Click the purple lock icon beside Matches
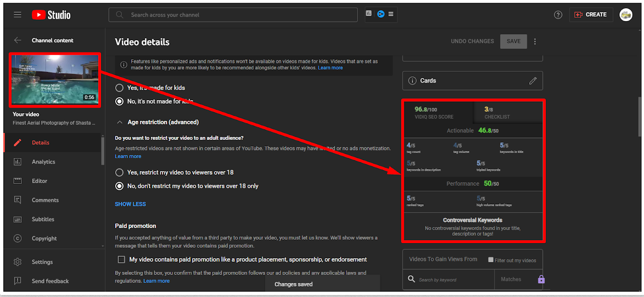 click(x=541, y=279)
